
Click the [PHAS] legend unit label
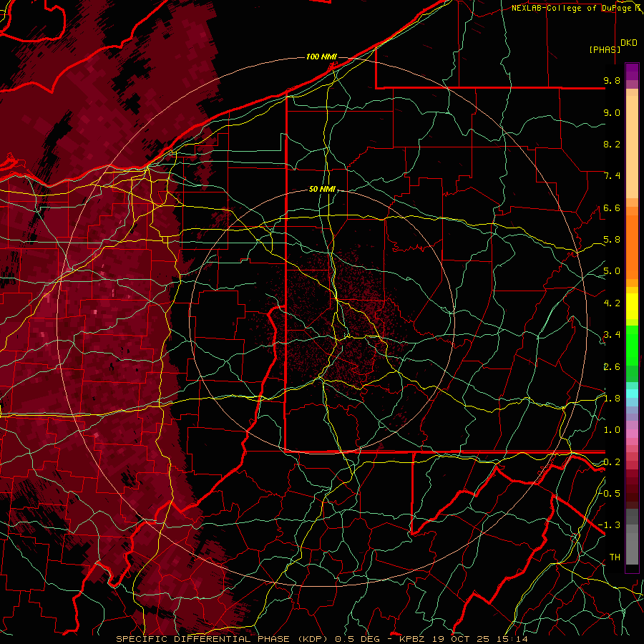pyautogui.click(x=605, y=49)
